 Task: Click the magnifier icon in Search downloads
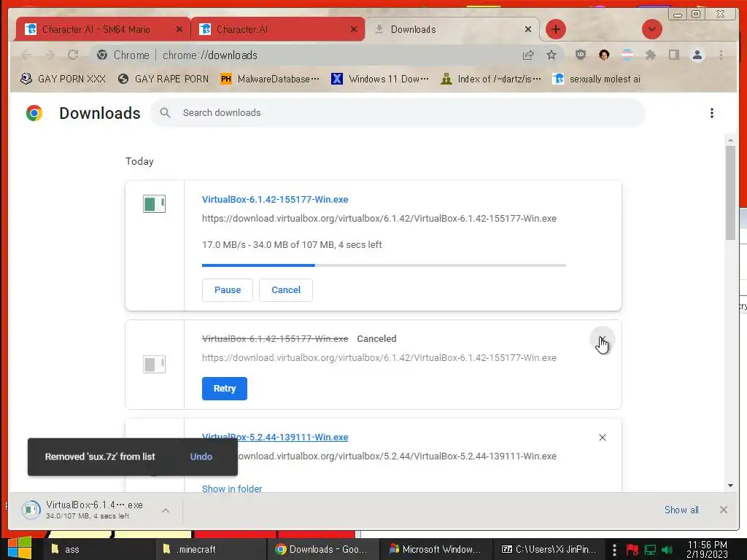point(165,113)
